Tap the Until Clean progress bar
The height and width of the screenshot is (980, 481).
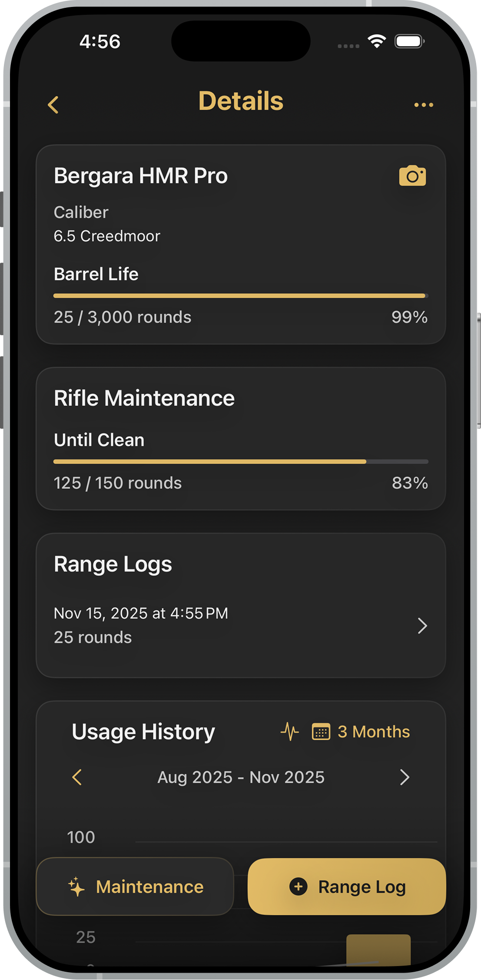(240, 462)
